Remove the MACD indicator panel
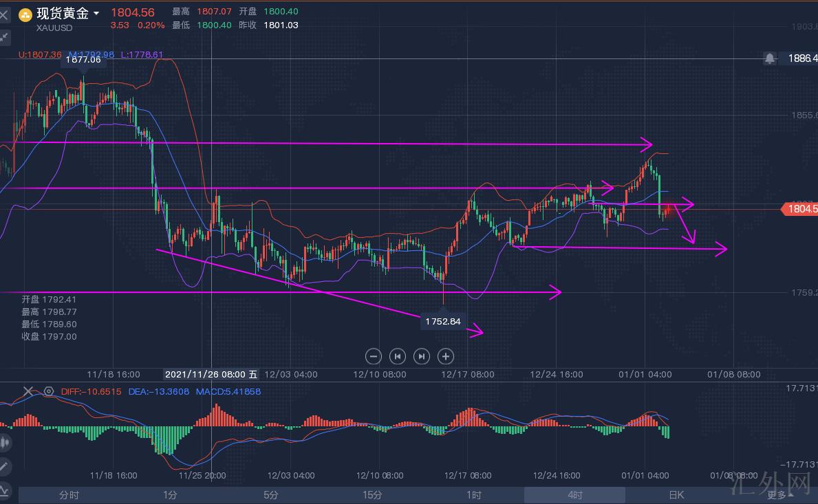This screenshot has height=504, width=818. pos(28,391)
